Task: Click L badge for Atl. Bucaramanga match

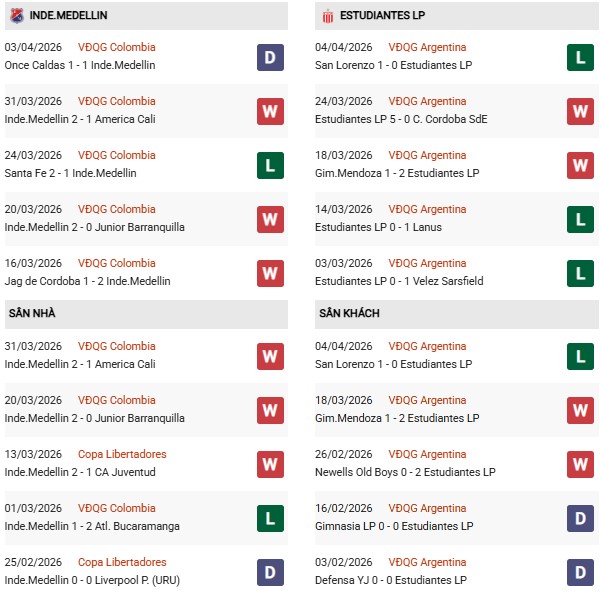Action: (x=270, y=518)
